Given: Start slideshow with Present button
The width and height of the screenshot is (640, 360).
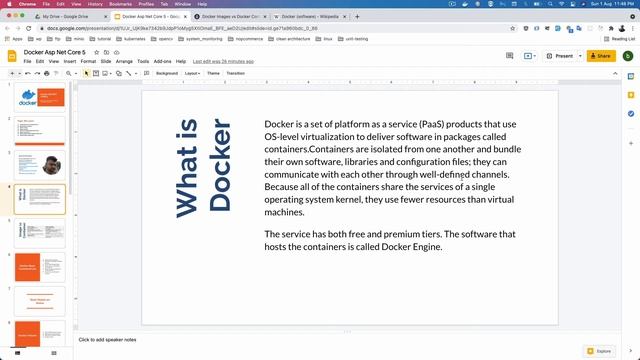Looking at the screenshot, I should click(560, 56).
